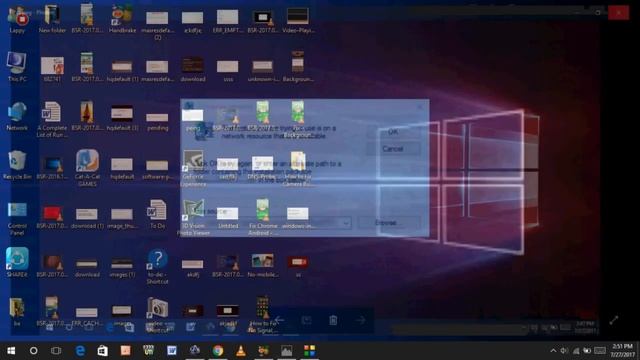The image size is (640, 360).
Task: Select the ss file icon
Action: point(298,266)
